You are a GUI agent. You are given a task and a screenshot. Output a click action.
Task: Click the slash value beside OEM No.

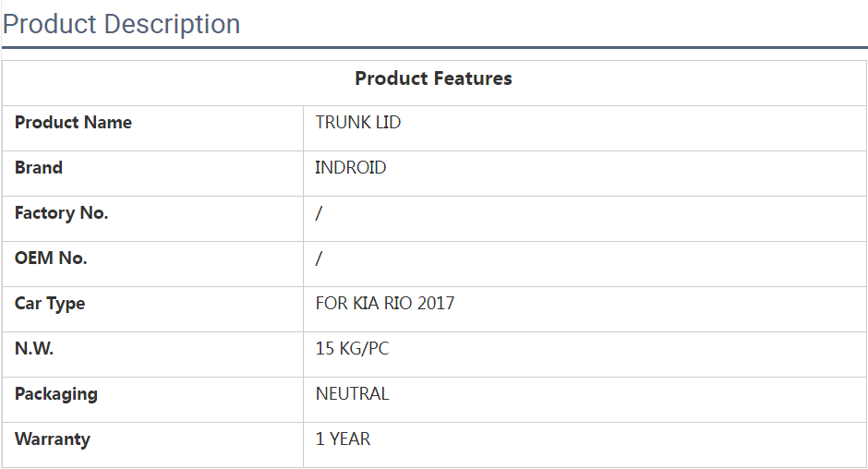click(319, 259)
